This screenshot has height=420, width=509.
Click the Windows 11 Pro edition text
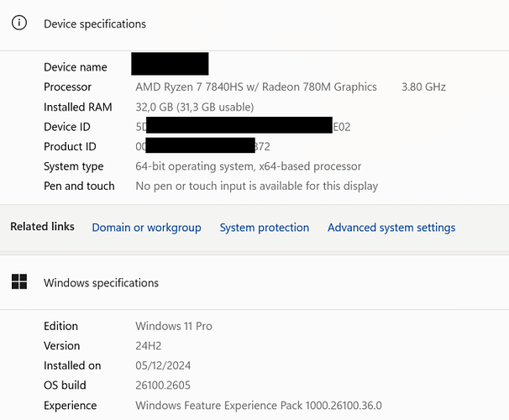[x=174, y=326]
